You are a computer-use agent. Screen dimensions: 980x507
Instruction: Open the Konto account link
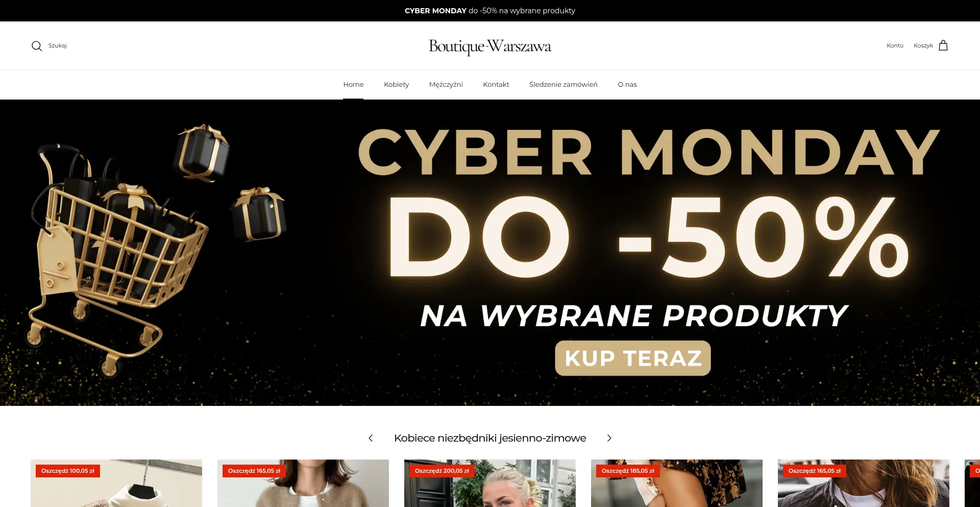895,45
